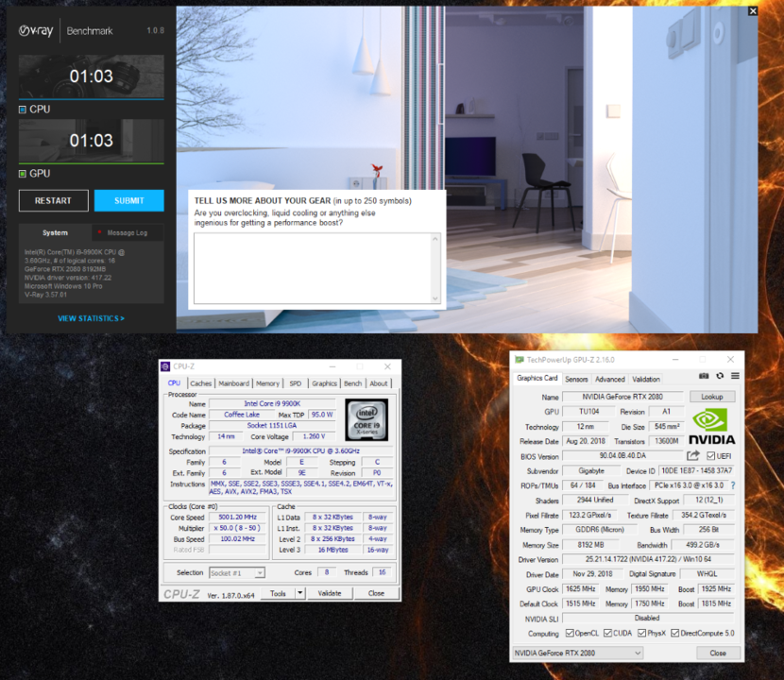Click the NVIDIA logo in GPU-Z
The height and width of the screenshot is (680, 784).
(x=711, y=426)
